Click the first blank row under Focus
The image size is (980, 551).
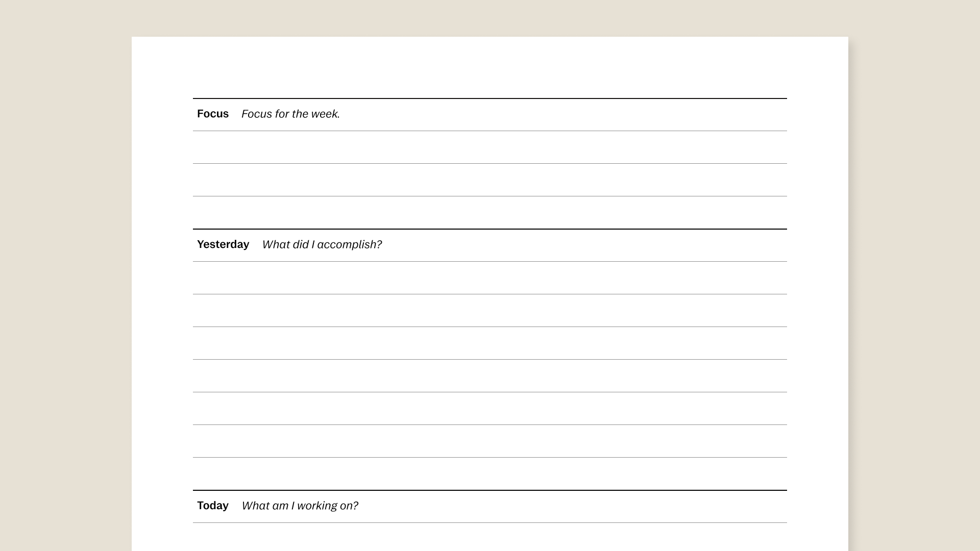pos(490,147)
